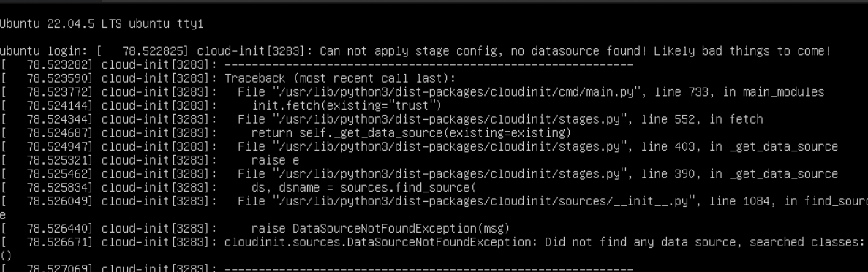Click the 'Traceback (most recent call last):' line
Image resolution: width=868 pixels, height=272 pixels.
[x=340, y=78]
